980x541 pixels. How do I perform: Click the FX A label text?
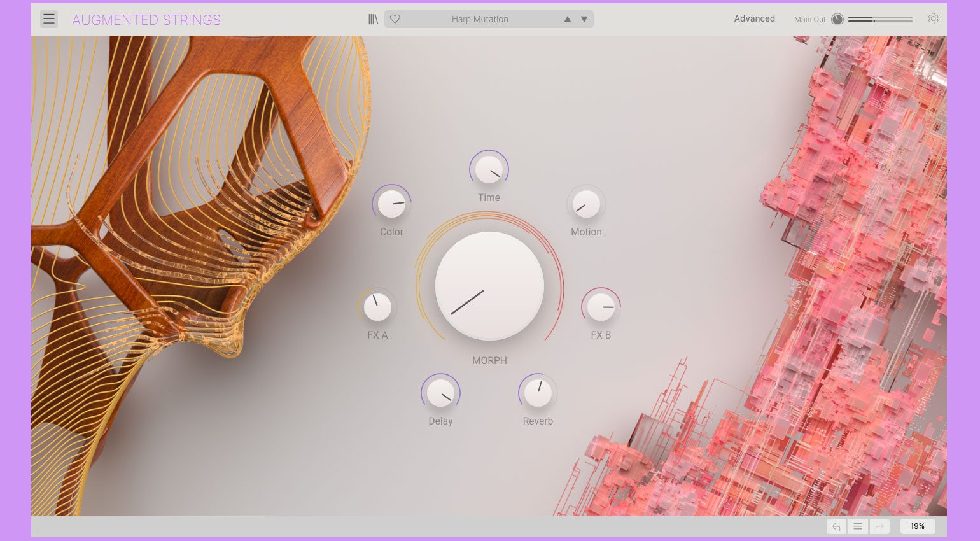pyautogui.click(x=377, y=335)
